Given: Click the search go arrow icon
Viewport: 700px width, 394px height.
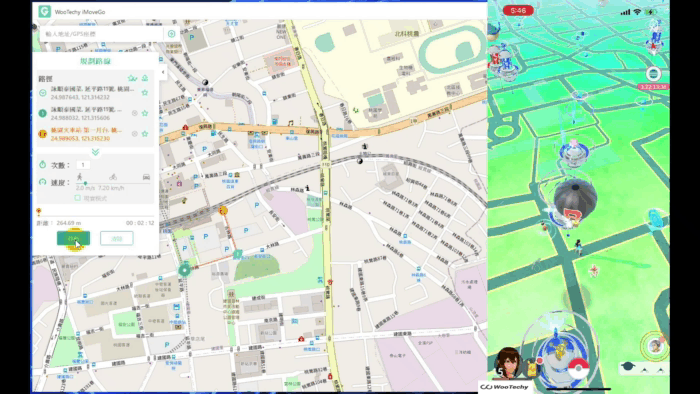Looking at the screenshot, I should 171,34.
